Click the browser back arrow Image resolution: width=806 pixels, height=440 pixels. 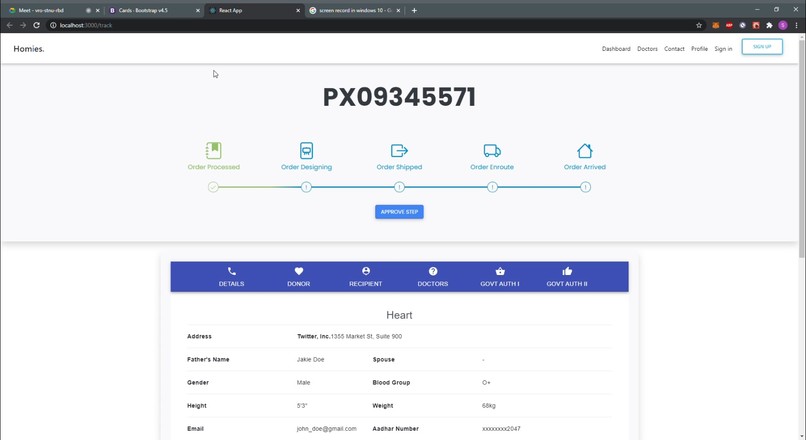[x=9, y=25]
